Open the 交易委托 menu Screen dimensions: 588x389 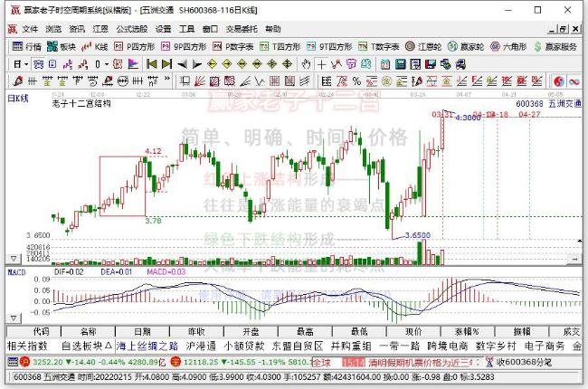242,29
